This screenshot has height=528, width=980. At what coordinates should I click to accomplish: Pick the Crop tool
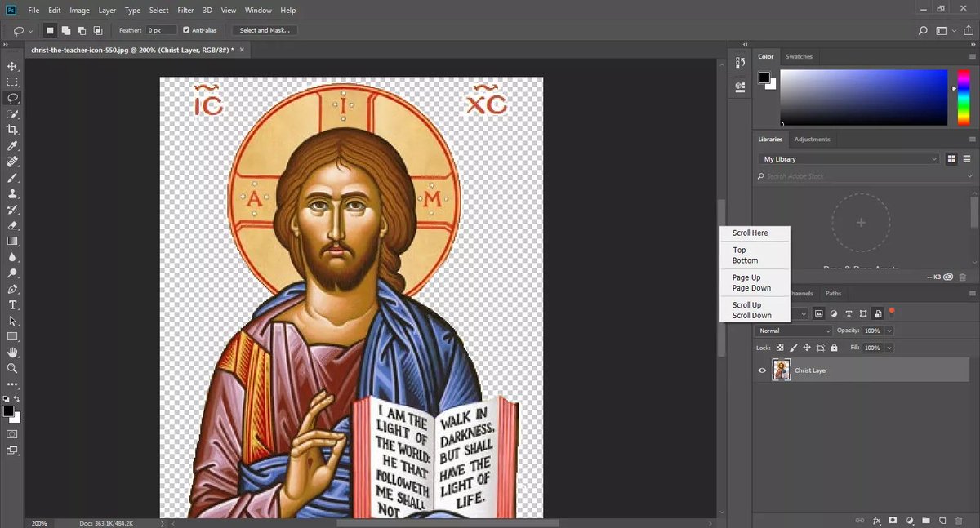(12, 130)
